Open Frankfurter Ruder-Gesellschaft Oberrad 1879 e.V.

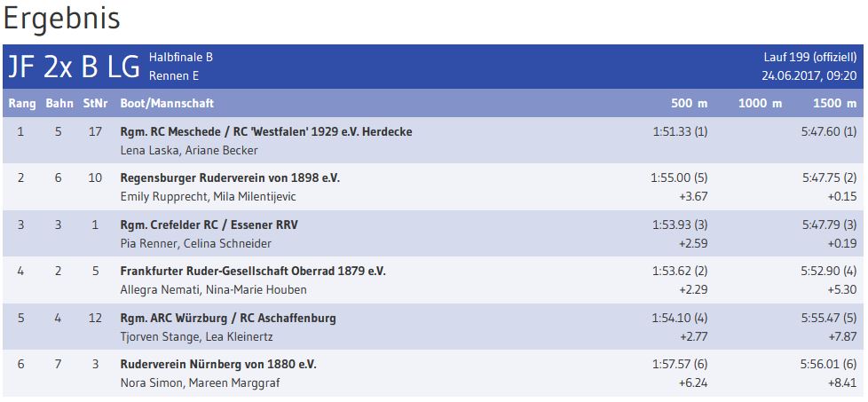click(253, 271)
